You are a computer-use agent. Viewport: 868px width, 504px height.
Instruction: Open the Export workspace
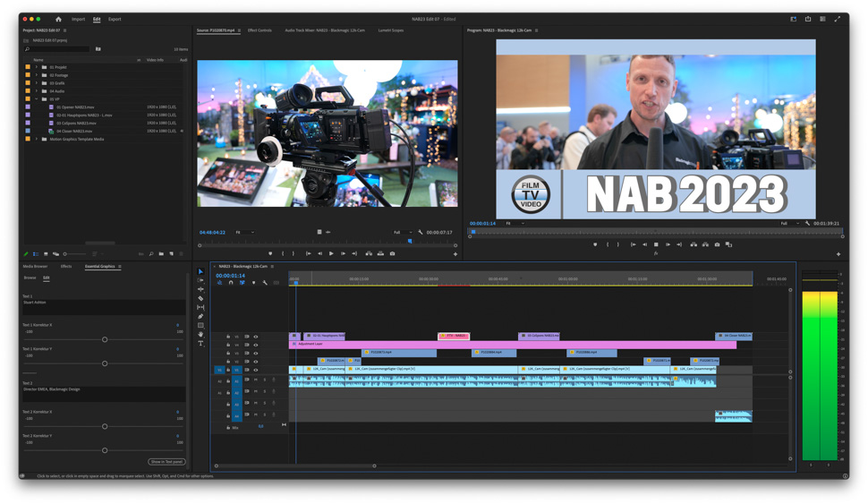[115, 19]
